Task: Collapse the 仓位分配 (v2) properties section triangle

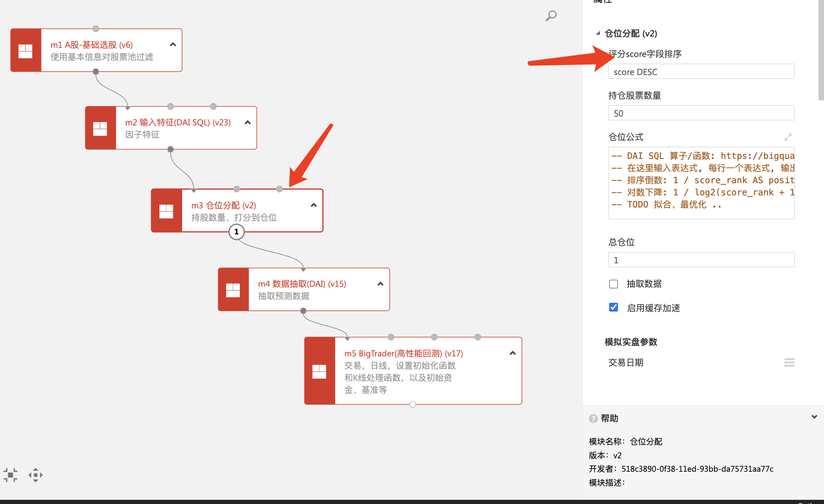Action: coord(598,33)
